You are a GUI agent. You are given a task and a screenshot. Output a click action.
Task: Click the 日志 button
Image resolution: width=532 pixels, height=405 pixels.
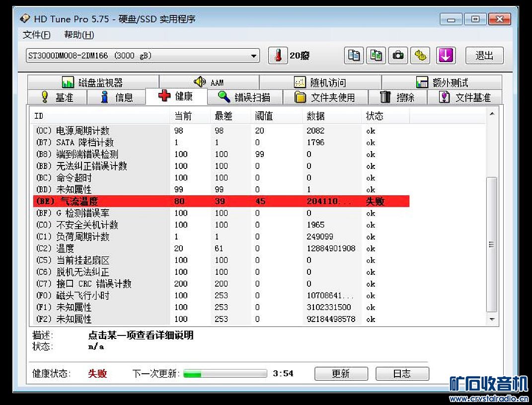(x=402, y=373)
